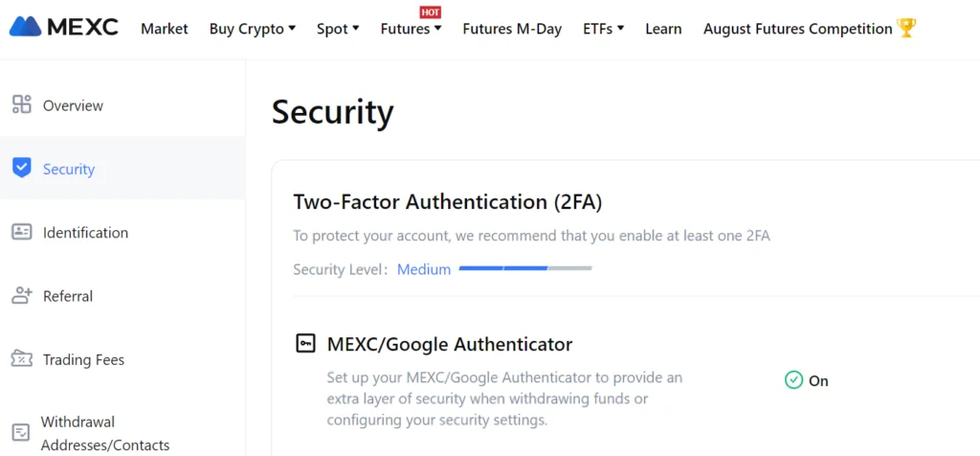
Task: Open the August Futures Competition link
Action: [797, 29]
